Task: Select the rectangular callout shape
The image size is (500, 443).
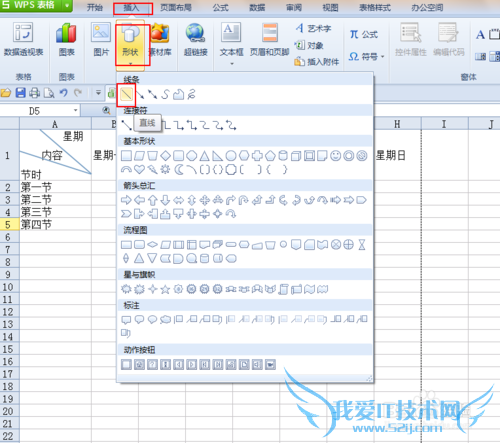Action: click(x=126, y=320)
